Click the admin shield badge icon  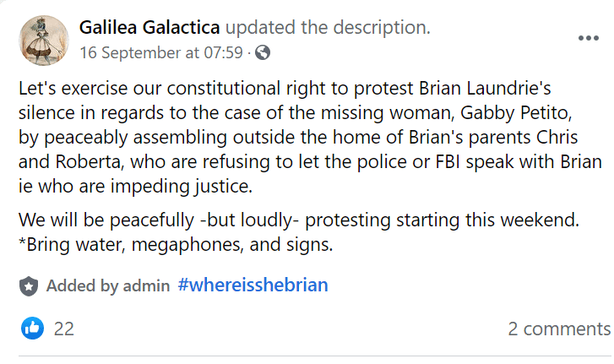pyautogui.click(x=30, y=285)
